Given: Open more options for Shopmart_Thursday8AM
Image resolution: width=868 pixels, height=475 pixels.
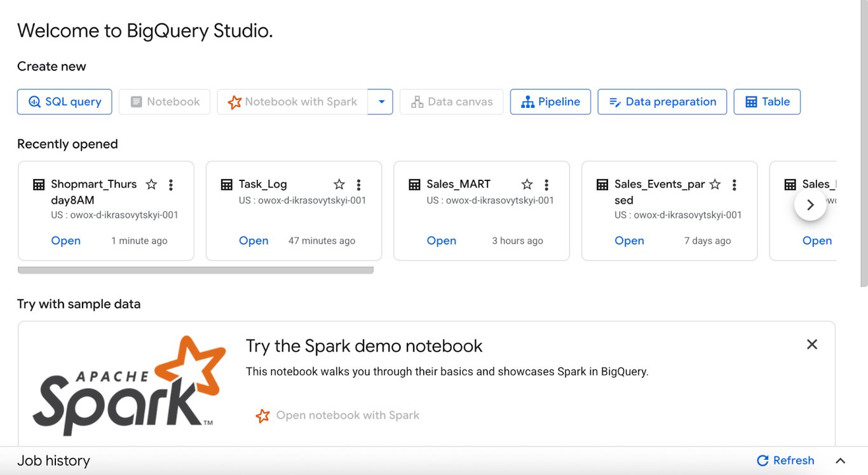Looking at the screenshot, I should click(171, 185).
